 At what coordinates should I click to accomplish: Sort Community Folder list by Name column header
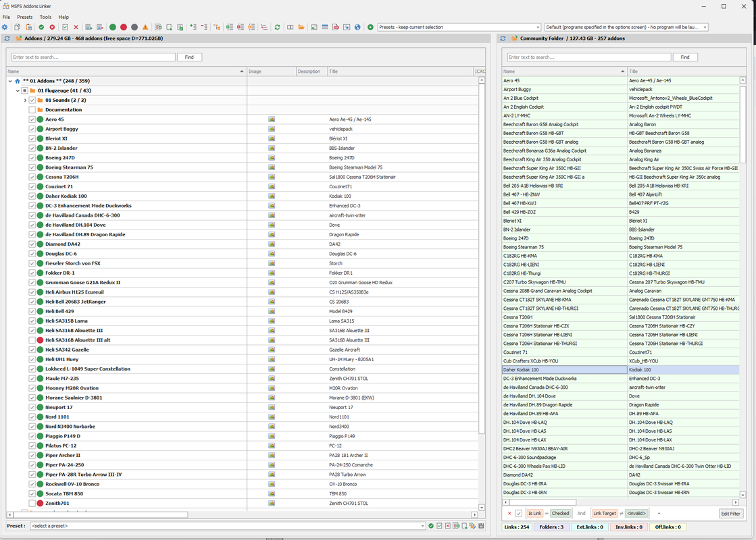click(x=565, y=72)
